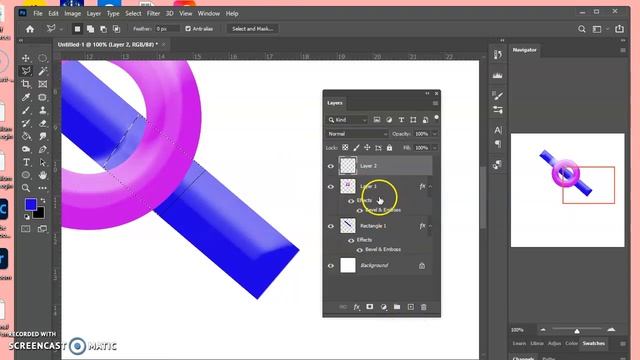This screenshot has height=360, width=640.
Task: Toggle Rectangle 1 Bevel & Emboss eye
Action: (360, 250)
